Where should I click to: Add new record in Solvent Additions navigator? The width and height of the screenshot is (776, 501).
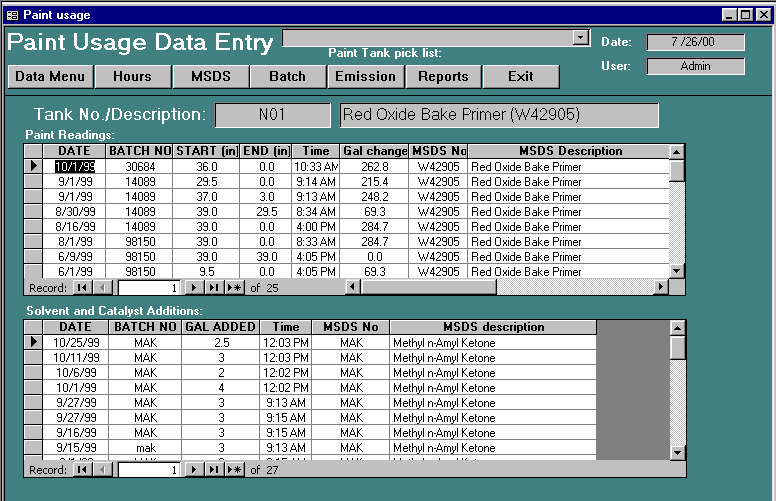click(x=234, y=469)
